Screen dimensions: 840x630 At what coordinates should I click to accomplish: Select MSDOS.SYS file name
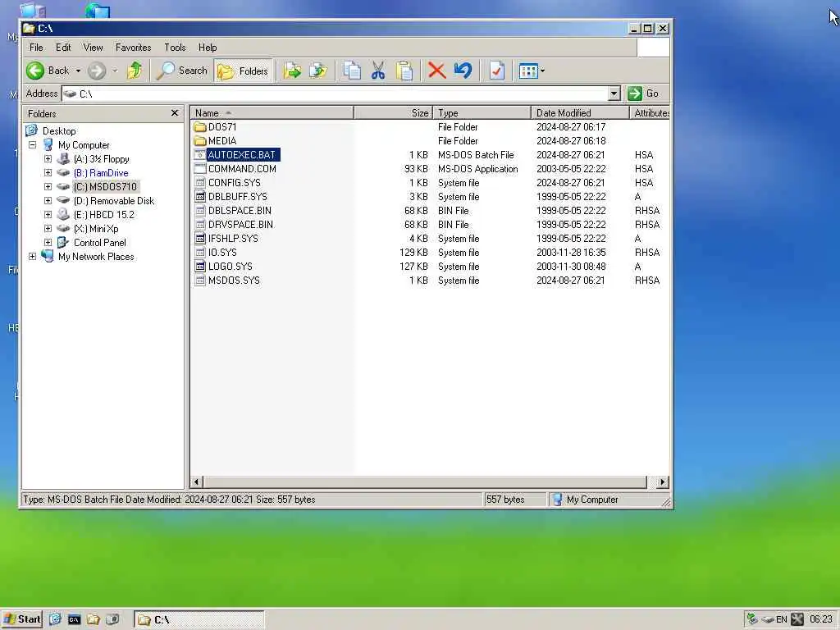(234, 281)
